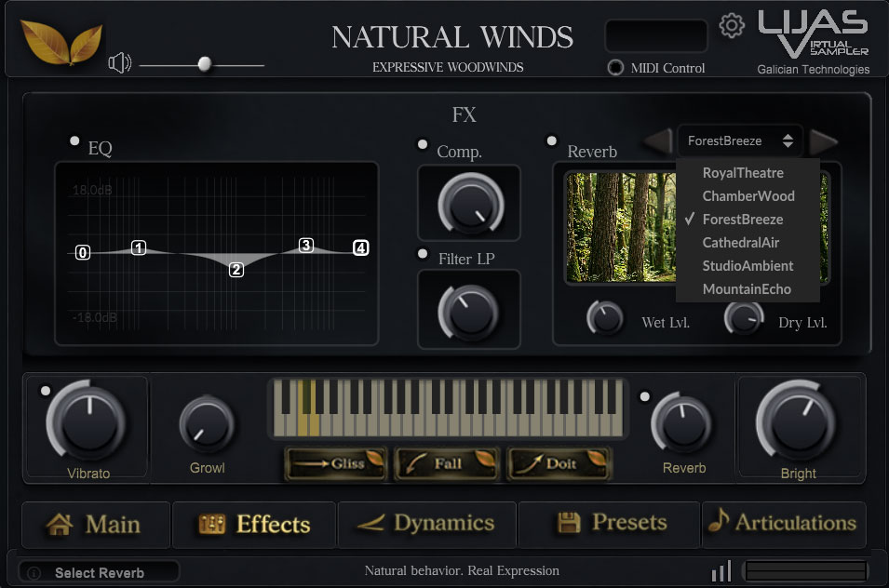This screenshot has width=889, height=588.
Task: Choose CathedralAir from the reverb list
Action: coord(748,243)
